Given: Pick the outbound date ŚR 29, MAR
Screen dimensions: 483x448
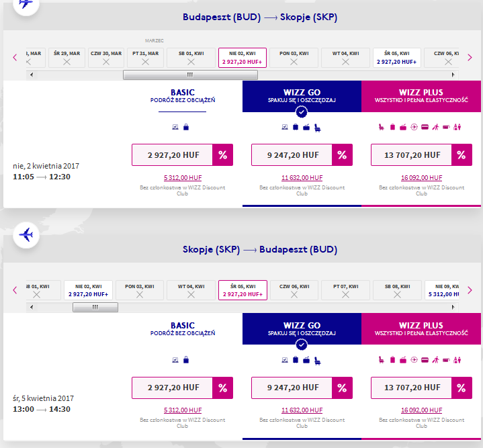Looking at the screenshot, I should tap(67, 58).
